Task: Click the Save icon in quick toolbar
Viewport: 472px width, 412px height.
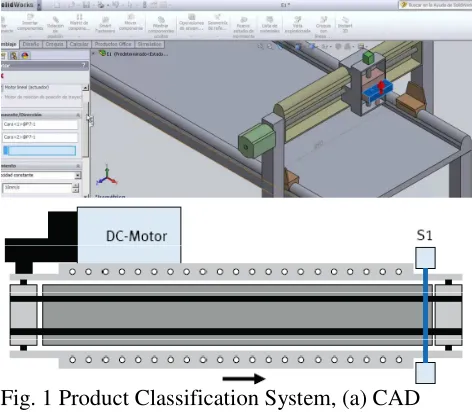Action: tap(86, 5)
